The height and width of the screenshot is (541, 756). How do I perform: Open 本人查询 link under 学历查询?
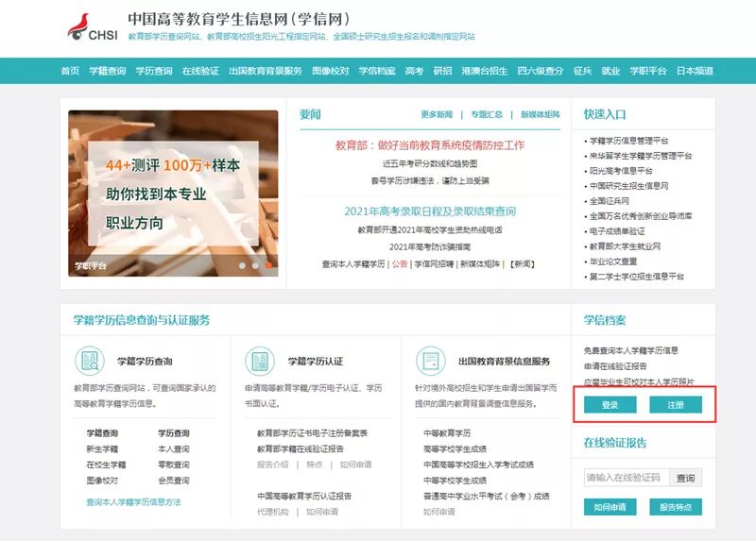click(x=174, y=449)
